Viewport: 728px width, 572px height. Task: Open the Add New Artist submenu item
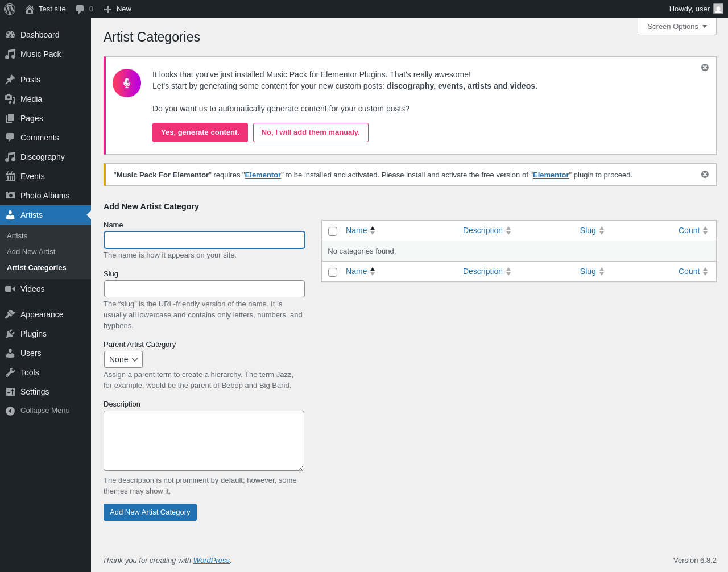(31, 252)
